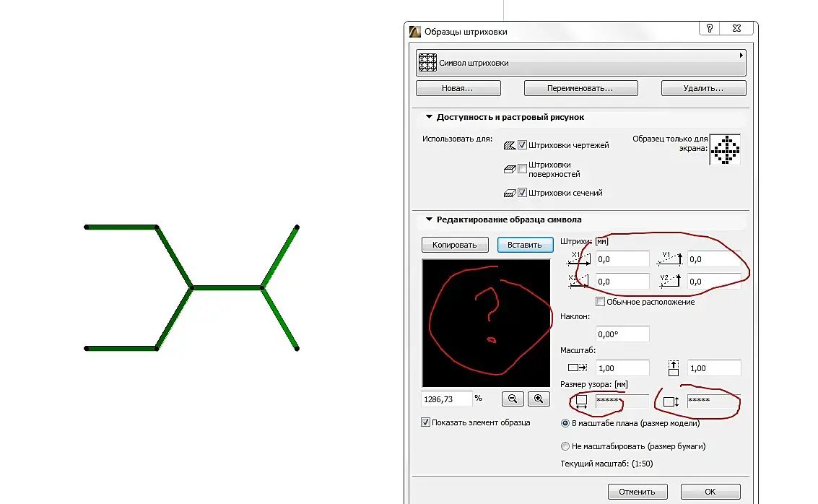Click the Y2 offset icon
The height and width of the screenshot is (504, 818).
670,281
